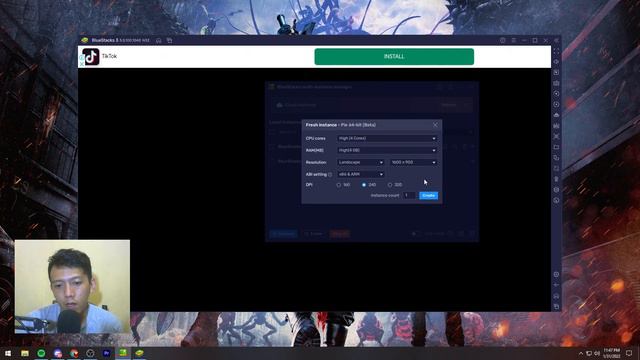Open the media folder icon in sidebar
This screenshot has height=360, width=640.
[556, 147]
